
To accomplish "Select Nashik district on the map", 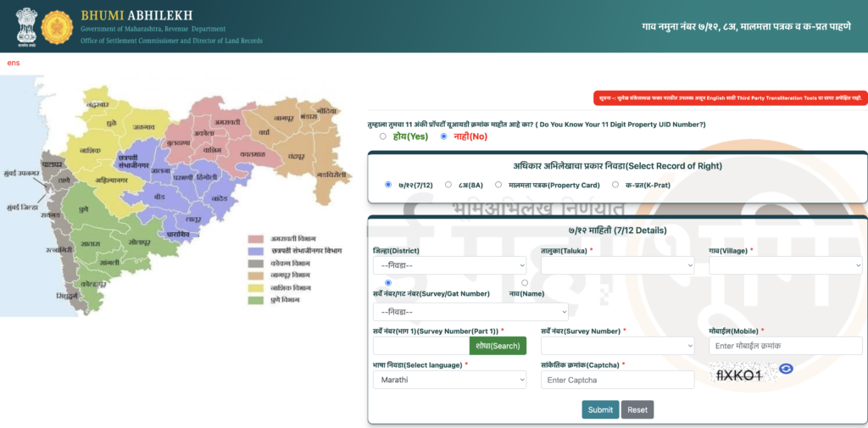I will (x=92, y=150).
